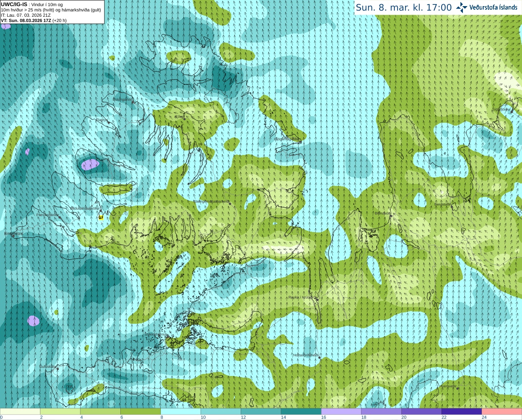Click the 'Steingrímsfjarðarheiði' place label
Screen dimensions: 522x420
[212, 201]
